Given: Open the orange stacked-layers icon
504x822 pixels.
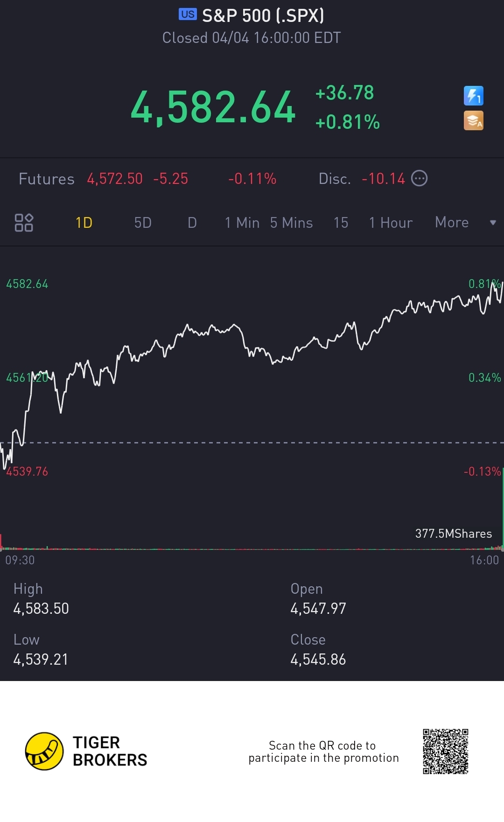Looking at the screenshot, I should click(x=473, y=120).
